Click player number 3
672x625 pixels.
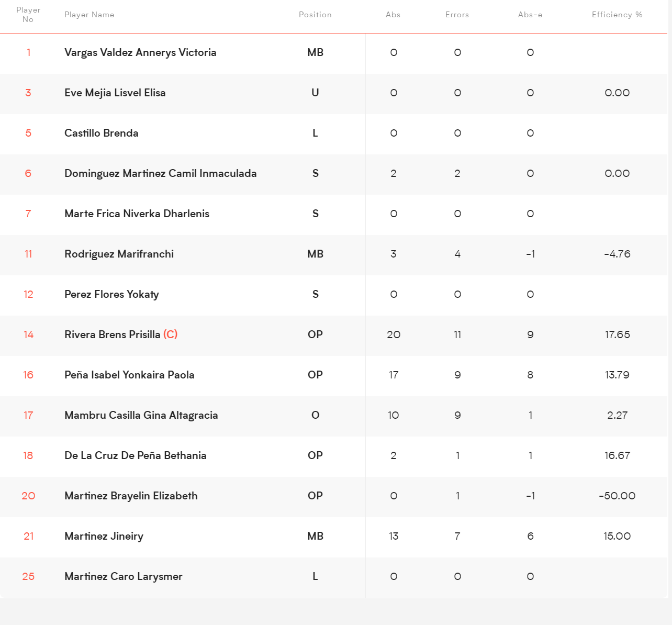click(x=28, y=93)
